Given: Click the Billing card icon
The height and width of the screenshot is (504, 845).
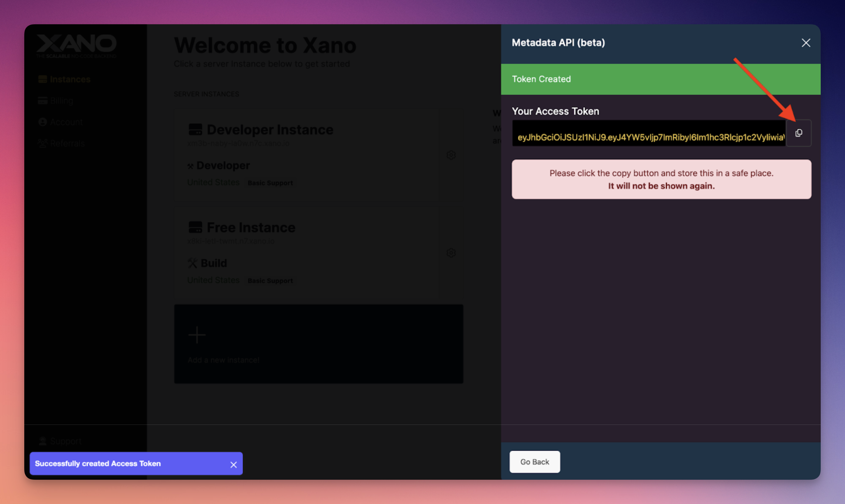Looking at the screenshot, I should pos(42,101).
